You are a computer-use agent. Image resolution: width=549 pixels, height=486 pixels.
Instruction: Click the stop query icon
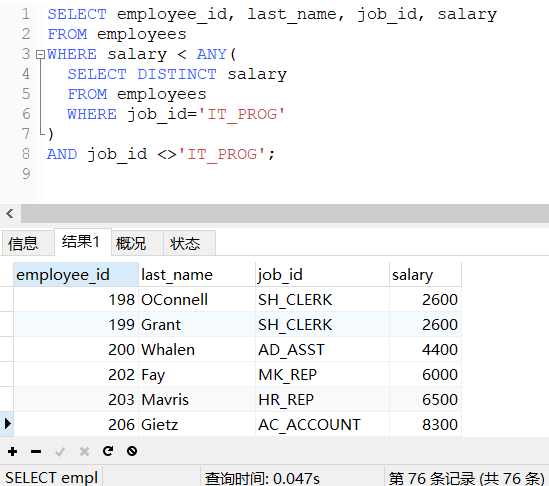(x=132, y=451)
